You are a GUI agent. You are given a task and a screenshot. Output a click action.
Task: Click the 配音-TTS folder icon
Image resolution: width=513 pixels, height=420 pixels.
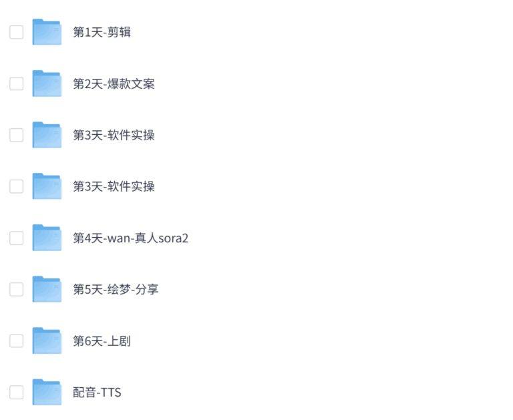[46, 392]
